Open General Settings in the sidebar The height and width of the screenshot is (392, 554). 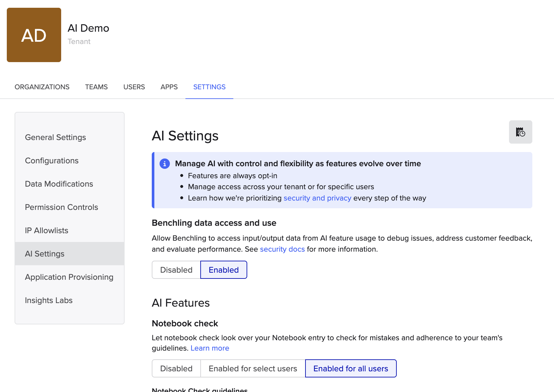pyautogui.click(x=55, y=137)
